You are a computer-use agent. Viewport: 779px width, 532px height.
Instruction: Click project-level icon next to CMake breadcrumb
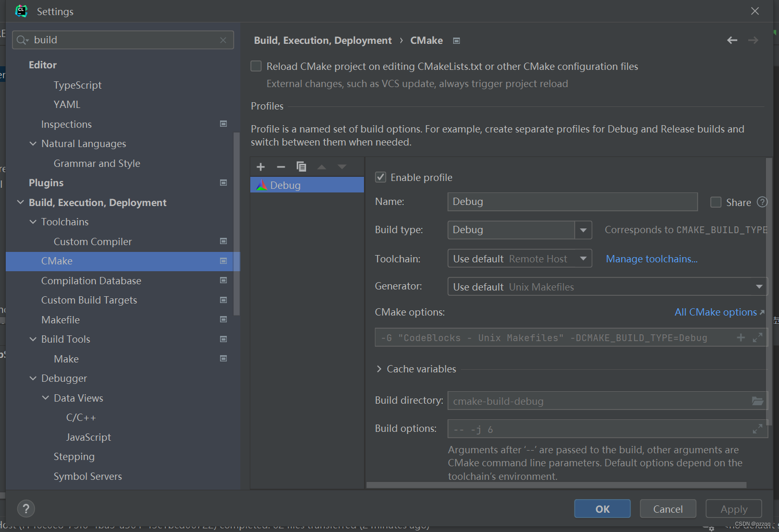pos(456,41)
